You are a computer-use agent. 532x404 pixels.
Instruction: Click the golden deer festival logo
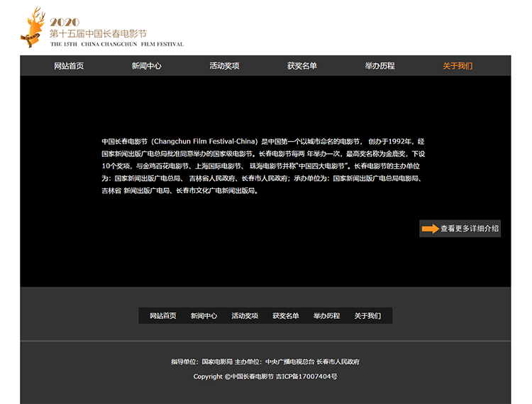point(33,27)
